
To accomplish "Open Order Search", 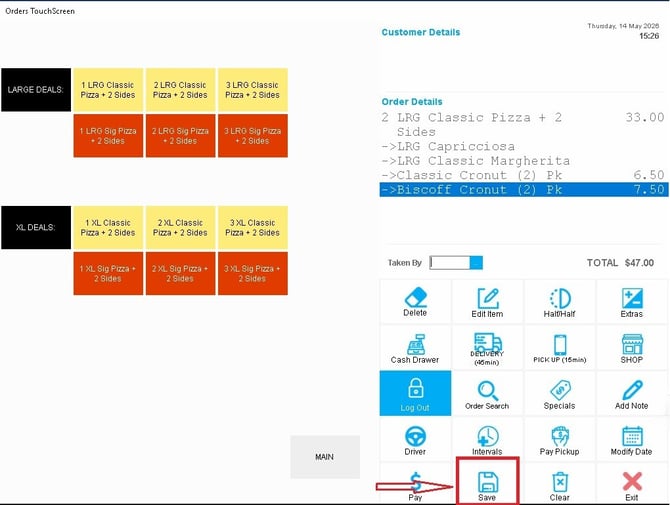I will 487,393.
